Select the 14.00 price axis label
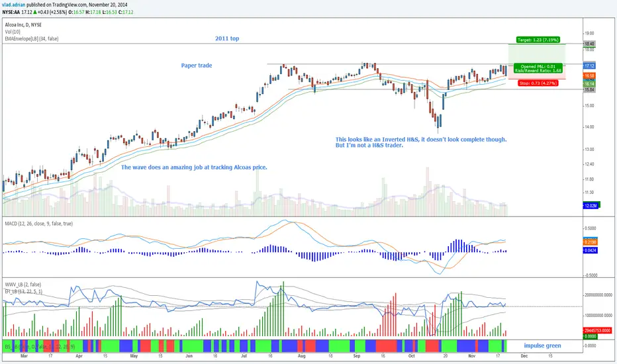The width and height of the screenshot is (617, 364). tap(589, 127)
